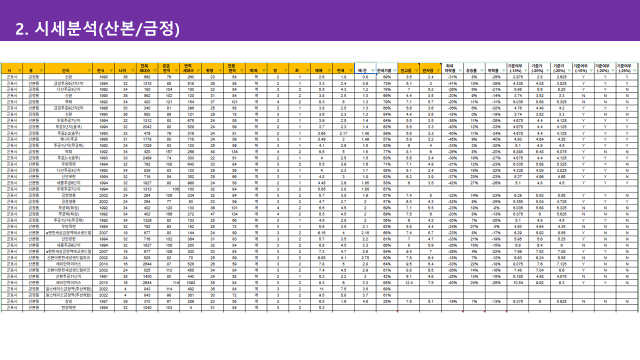Viewport: 640px width, 360px height.
Task: Open the 전체 세대수 column filter dropdown
Action: [155, 71]
